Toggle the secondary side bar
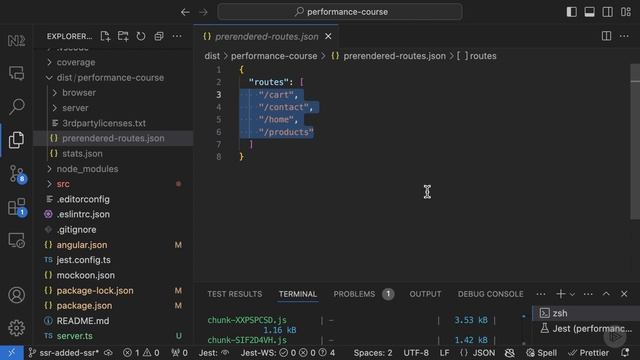The height and width of the screenshot is (360, 640). pyautogui.click(x=607, y=12)
